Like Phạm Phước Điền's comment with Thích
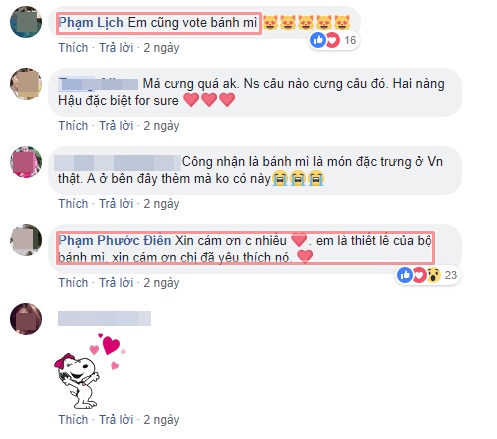 point(73,283)
